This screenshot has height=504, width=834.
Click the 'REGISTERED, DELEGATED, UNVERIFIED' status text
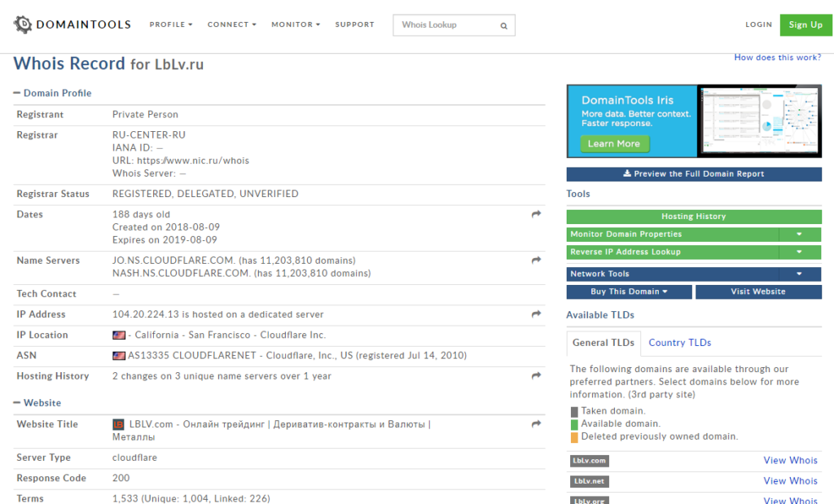coord(205,194)
